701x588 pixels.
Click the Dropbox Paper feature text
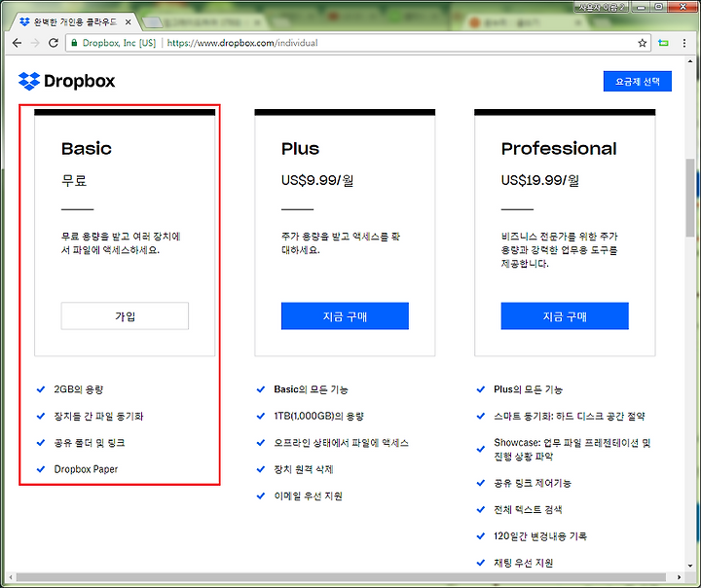click(86, 469)
